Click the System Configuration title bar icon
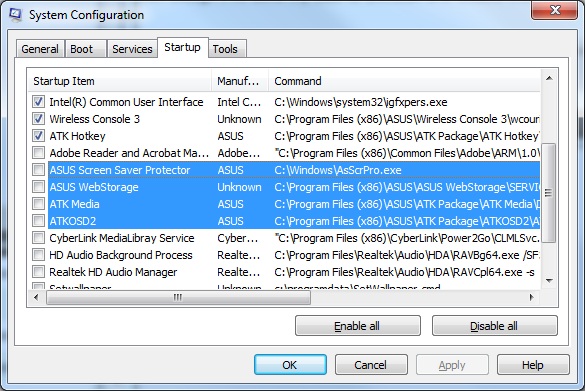Image resolution: width=586 pixels, height=392 pixels. (15, 15)
